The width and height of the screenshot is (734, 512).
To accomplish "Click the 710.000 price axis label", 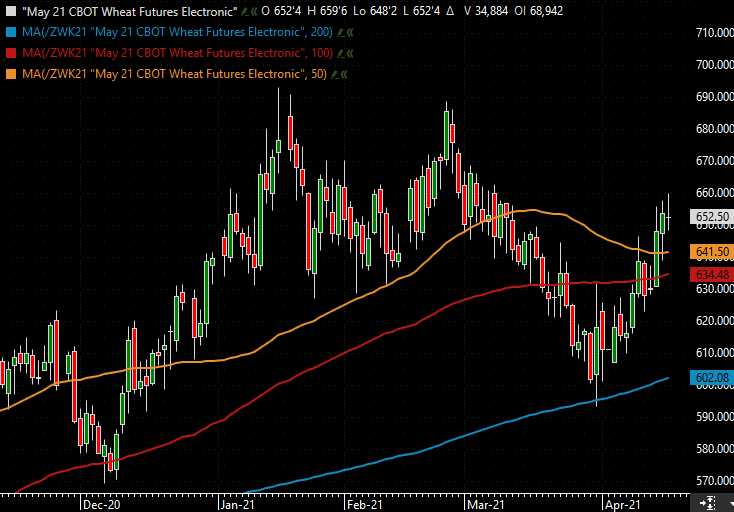I will tap(715, 33).
